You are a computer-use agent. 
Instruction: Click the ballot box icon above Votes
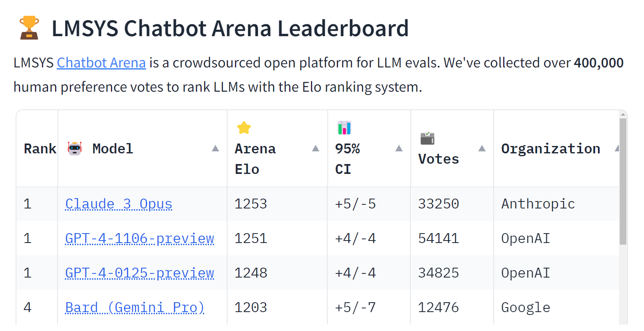click(x=427, y=138)
